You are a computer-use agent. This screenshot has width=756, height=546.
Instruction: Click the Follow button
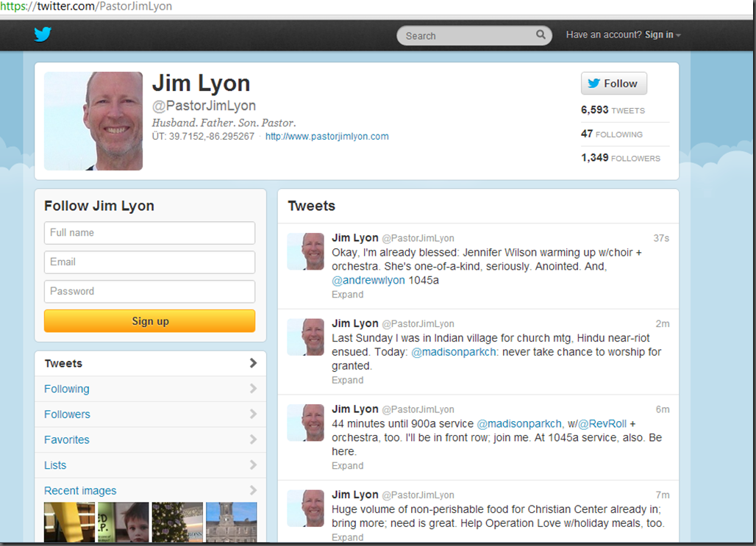click(614, 83)
